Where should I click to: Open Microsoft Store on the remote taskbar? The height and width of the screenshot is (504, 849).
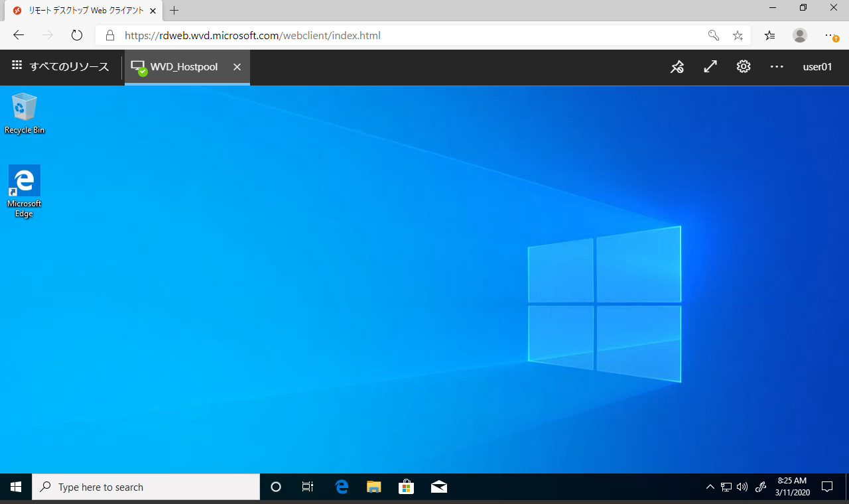click(406, 487)
